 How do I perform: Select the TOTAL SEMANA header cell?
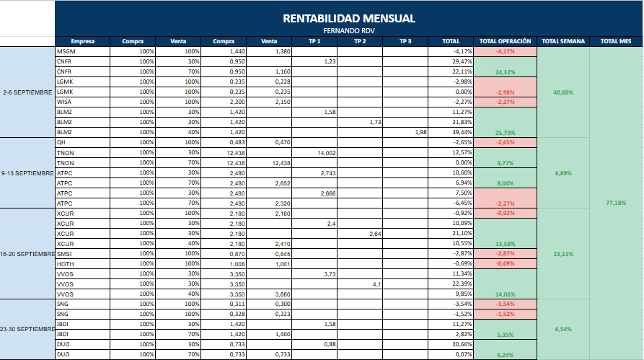click(563, 41)
